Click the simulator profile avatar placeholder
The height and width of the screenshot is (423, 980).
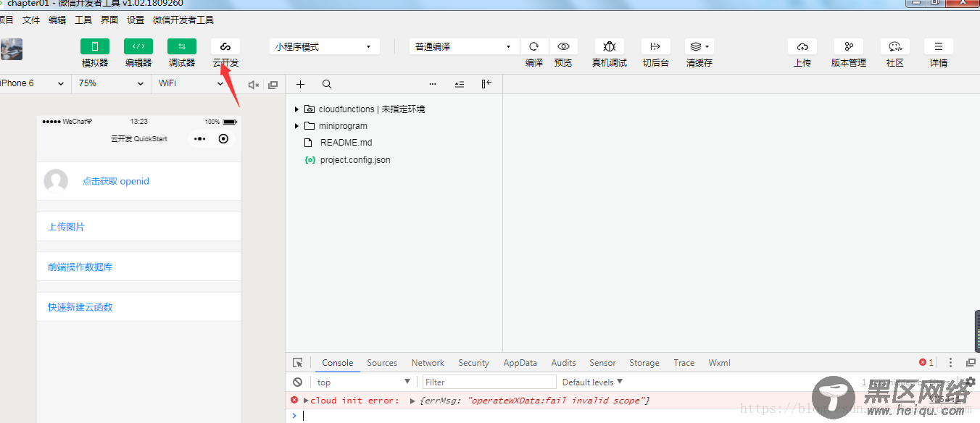click(x=56, y=181)
